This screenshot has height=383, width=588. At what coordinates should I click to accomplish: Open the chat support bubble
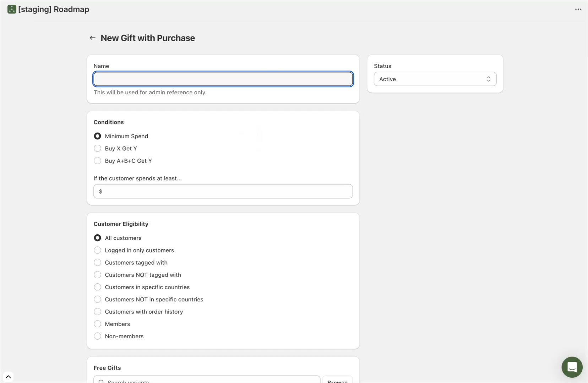572,367
